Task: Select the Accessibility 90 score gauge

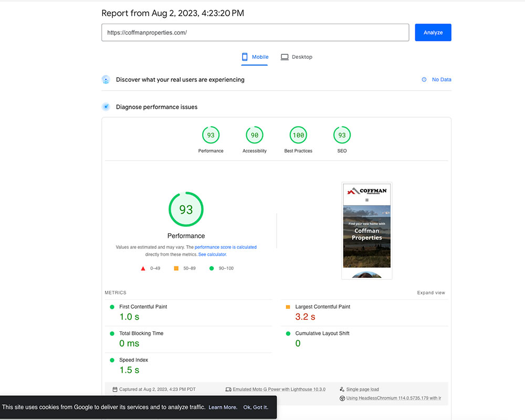Action: click(x=255, y=135)
